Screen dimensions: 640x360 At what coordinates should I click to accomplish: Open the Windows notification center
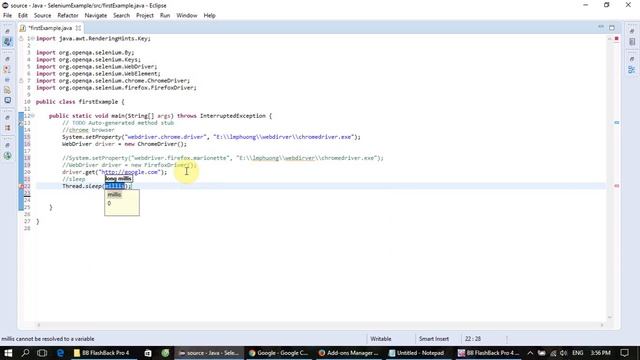point(624,353)
